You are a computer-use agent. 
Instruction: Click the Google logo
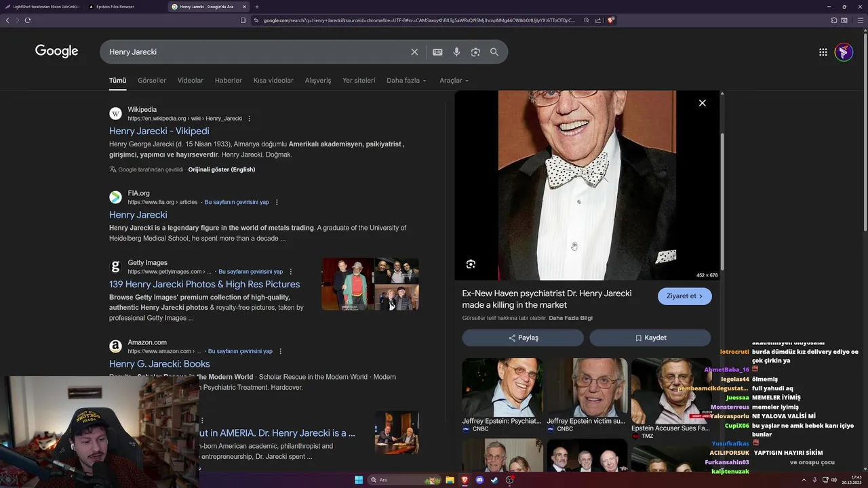pos(56,52)
